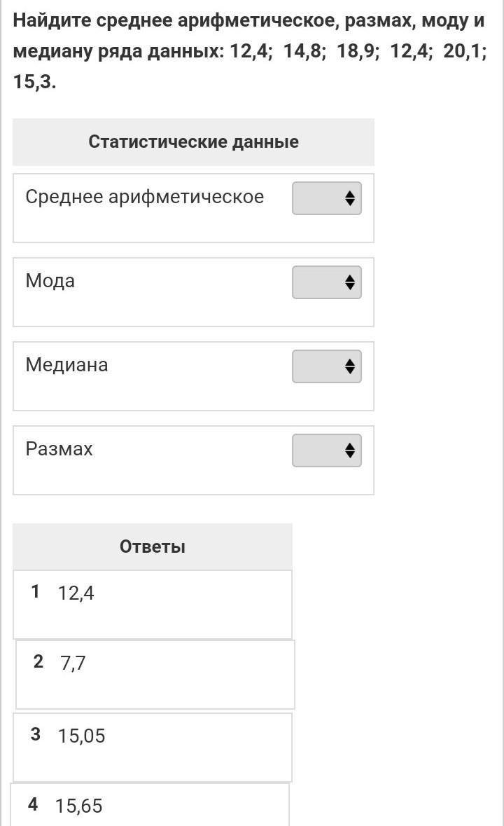This screenshot has width=504, height=826.
Task: Click the Мода row label
Action: [50, 281]
